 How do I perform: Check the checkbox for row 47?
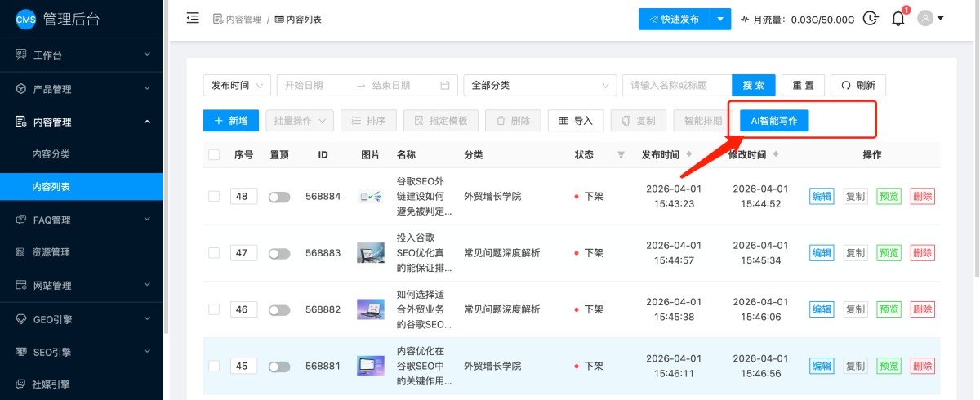(x=214, y=253)
